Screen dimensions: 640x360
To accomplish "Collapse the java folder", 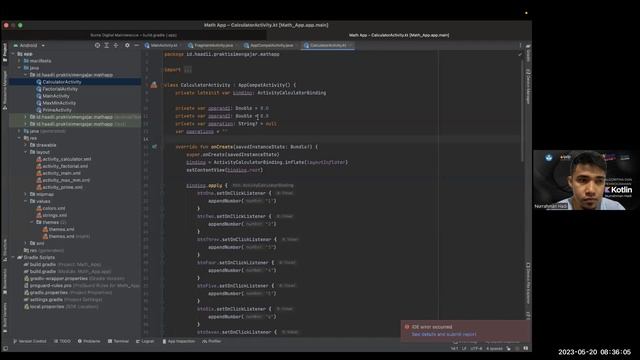I will [19, 68].
